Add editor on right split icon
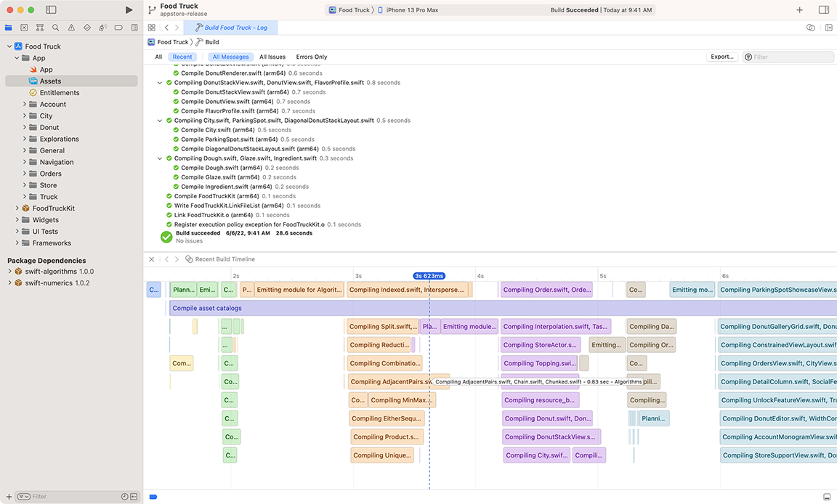The width and height of the screenshot is (837, 504). 828,28
